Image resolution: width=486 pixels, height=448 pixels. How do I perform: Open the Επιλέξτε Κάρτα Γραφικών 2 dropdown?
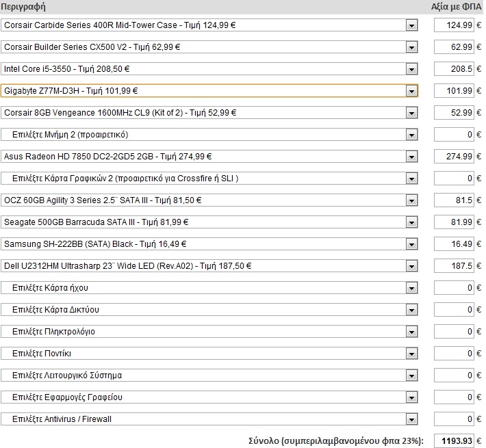(x=209, y=179)
